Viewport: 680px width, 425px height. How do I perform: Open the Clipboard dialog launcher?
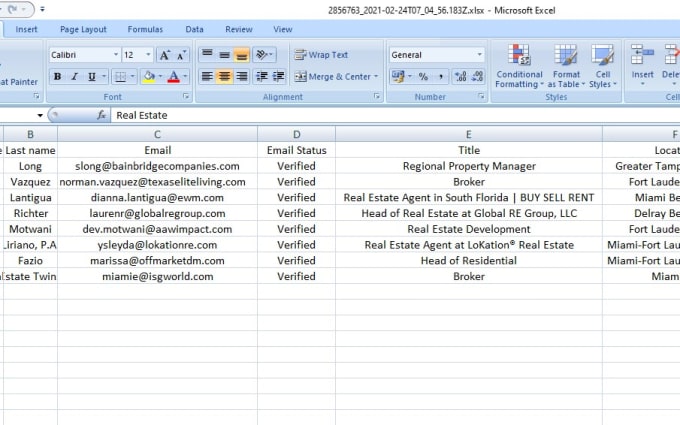36,96
